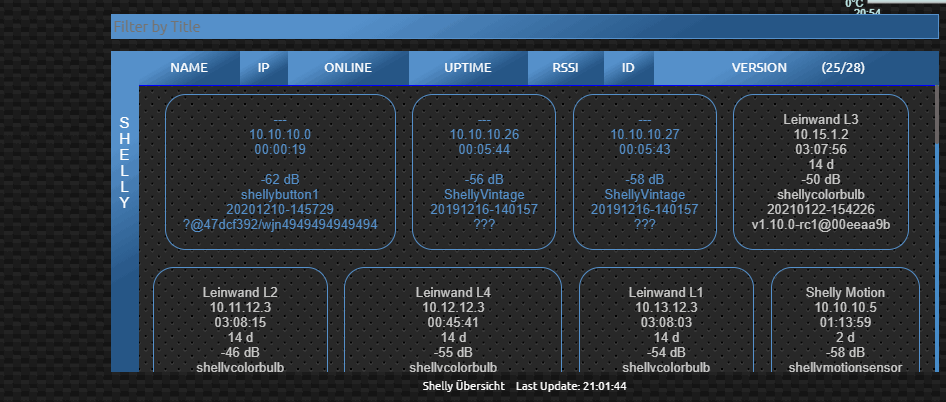
Task: Select the ONLINE column header
Action: [348, 68]
